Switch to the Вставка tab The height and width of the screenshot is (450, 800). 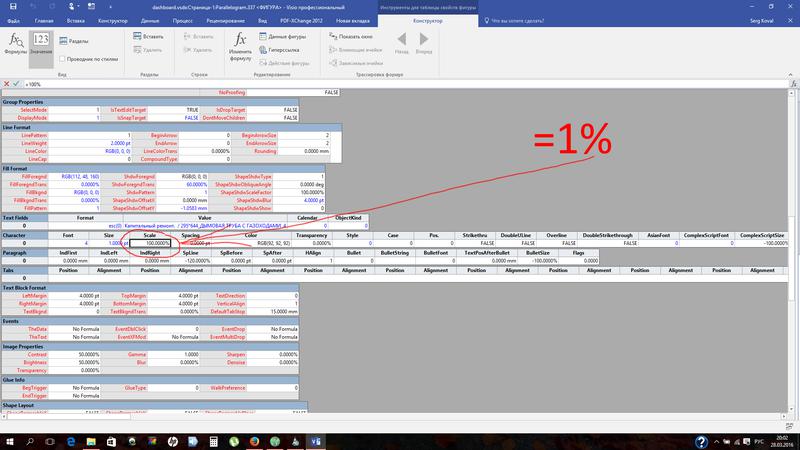(76, 20)
